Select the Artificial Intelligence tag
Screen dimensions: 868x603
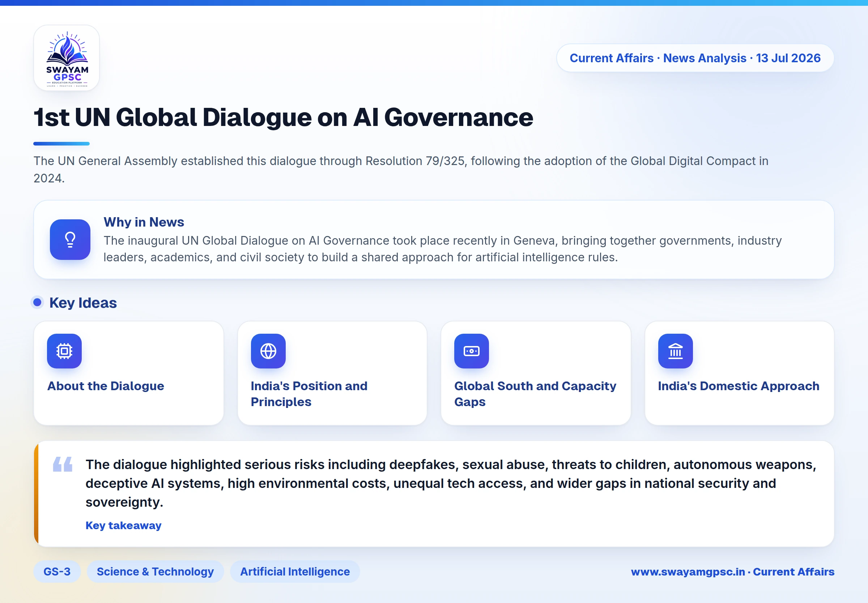295,571
